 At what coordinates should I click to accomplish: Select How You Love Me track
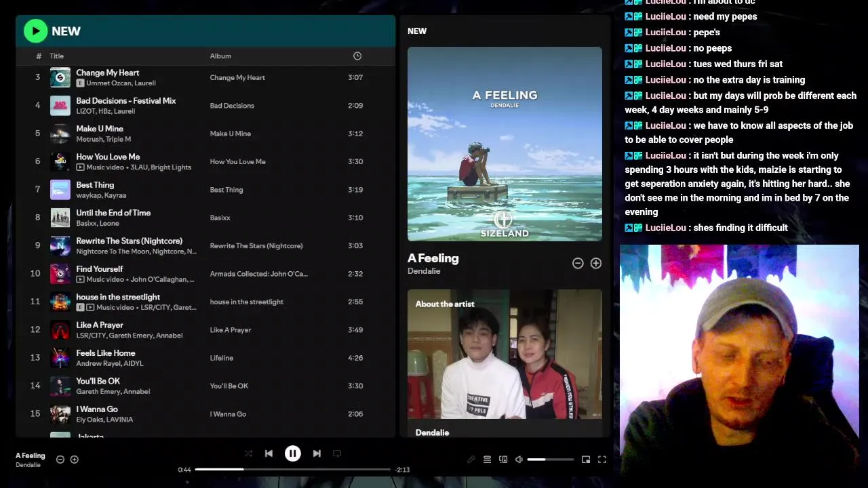108,157
